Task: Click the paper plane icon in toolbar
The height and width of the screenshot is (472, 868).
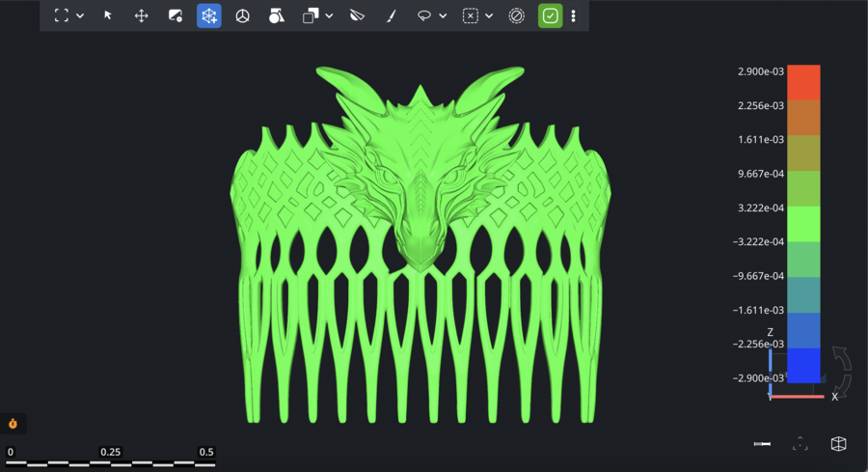Action: [357, 15]
